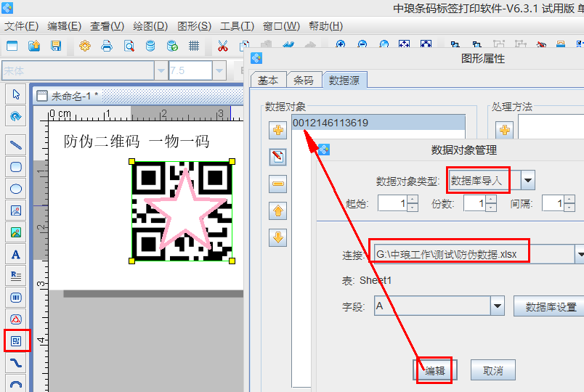Open the 帮助(H) menu
This screenshot has width=584, height=392.
(326, 26)
